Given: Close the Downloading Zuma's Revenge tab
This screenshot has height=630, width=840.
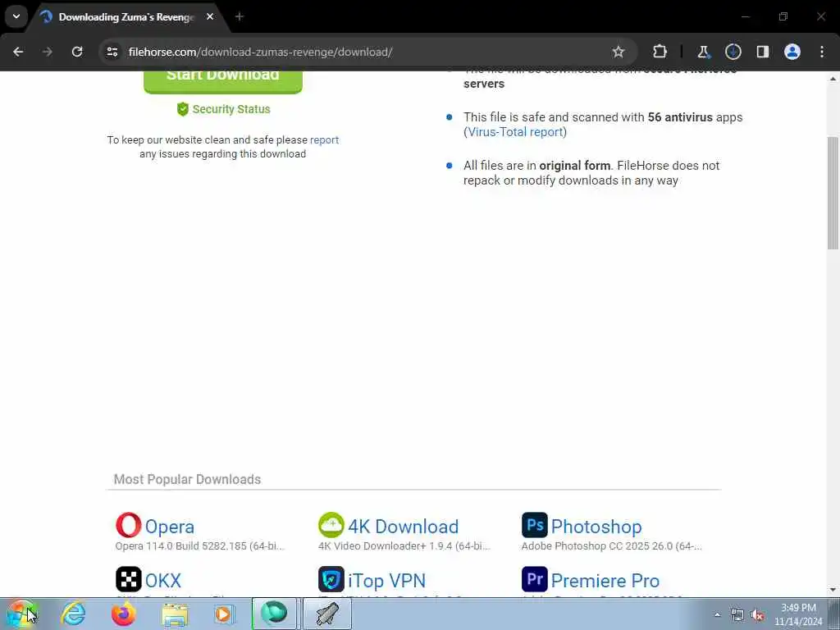Looking at the screenshot, I should tap(210, 16).
